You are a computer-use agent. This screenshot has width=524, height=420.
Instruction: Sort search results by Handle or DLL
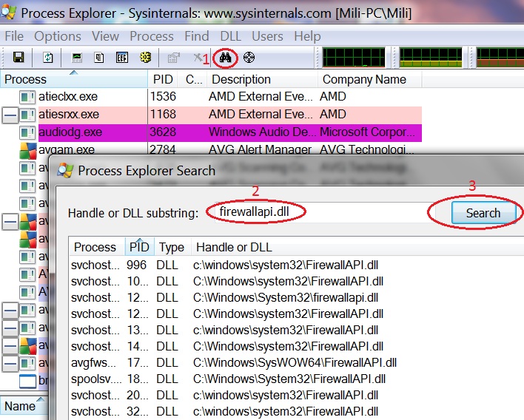tap(357, 247)
